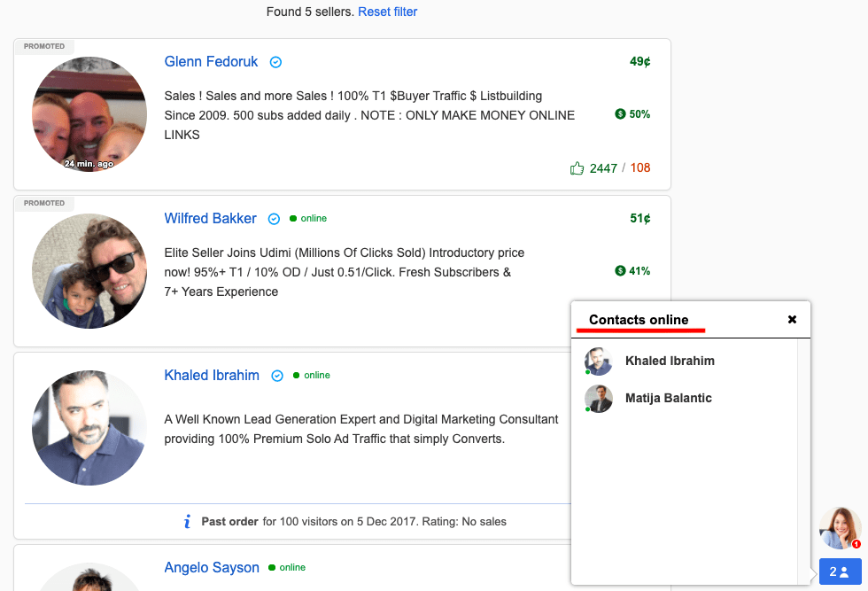Click the Past order info icon
This screenshot has width=868, height=591.
(187, 522)
